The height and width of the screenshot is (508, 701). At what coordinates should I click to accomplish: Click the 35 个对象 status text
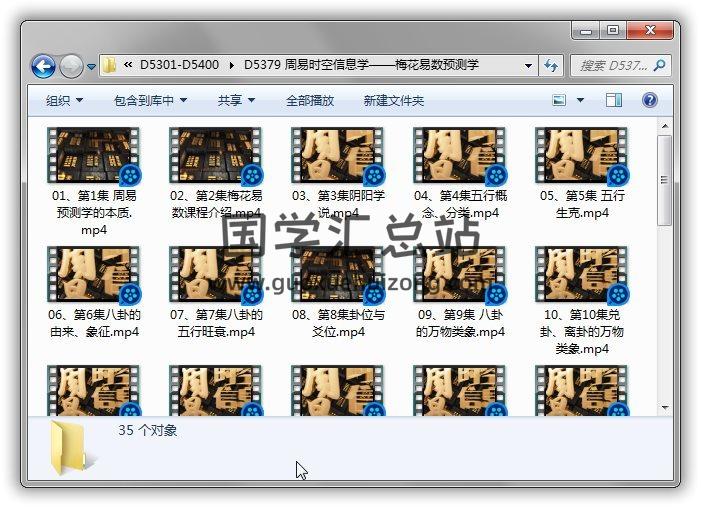point(148,430)
